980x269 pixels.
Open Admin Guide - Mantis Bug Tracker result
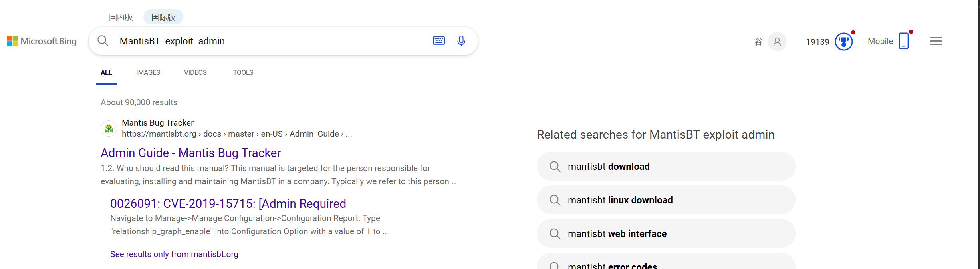[x=190, y=153]
